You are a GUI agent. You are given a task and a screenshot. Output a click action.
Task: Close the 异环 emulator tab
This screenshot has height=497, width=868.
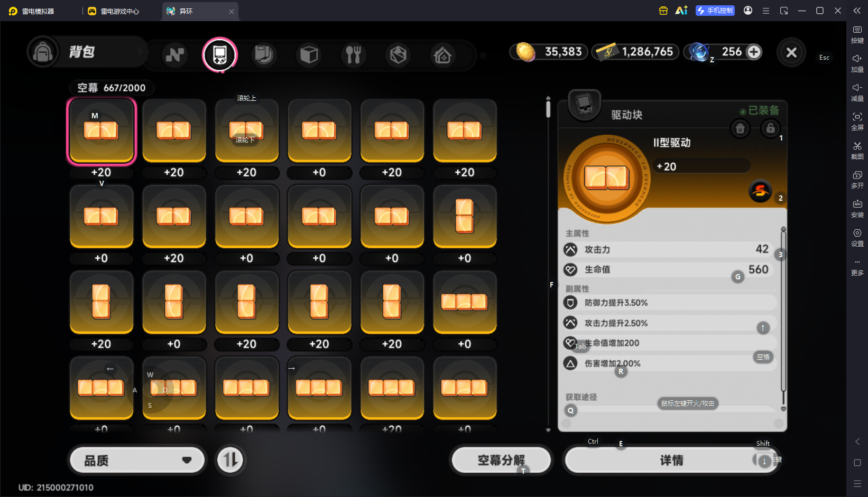coord(232,11)
